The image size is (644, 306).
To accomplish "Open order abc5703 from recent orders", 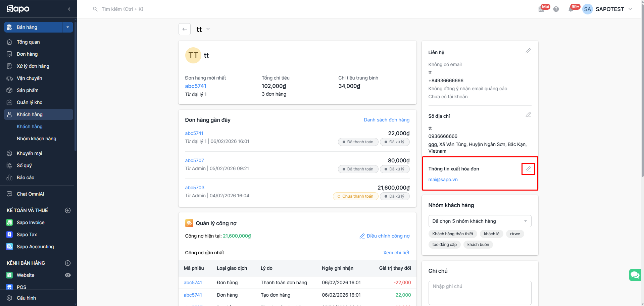I will pyautogui.click(x=195, y=188).
